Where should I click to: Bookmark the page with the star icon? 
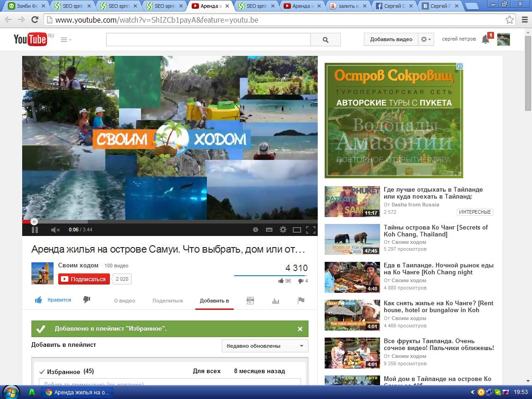[509, 20]
